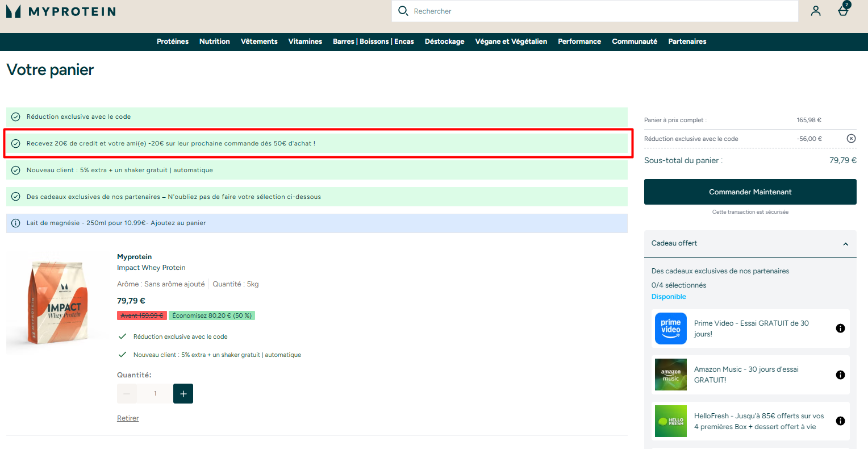868x449 pixels.
Task: Open the shopping basket icon
Action: pos(844,11)
